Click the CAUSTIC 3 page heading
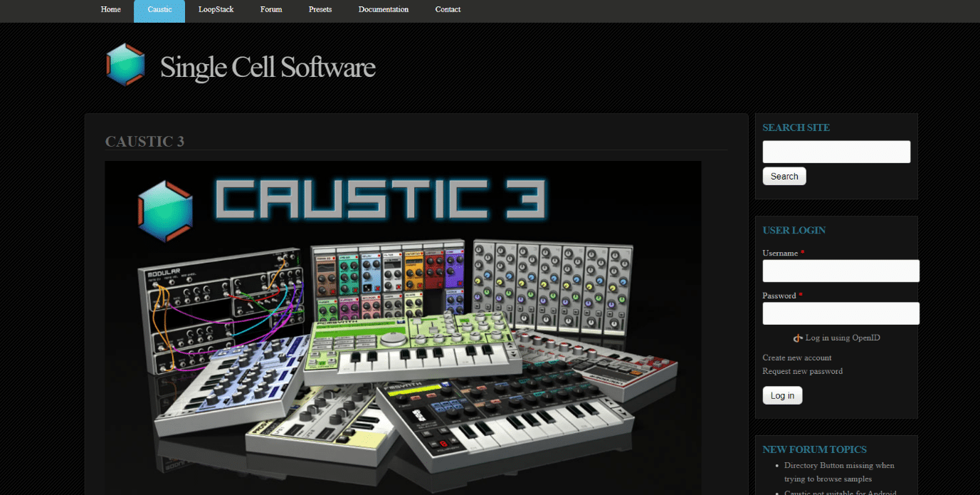980x495 pixels. (144, 142)
